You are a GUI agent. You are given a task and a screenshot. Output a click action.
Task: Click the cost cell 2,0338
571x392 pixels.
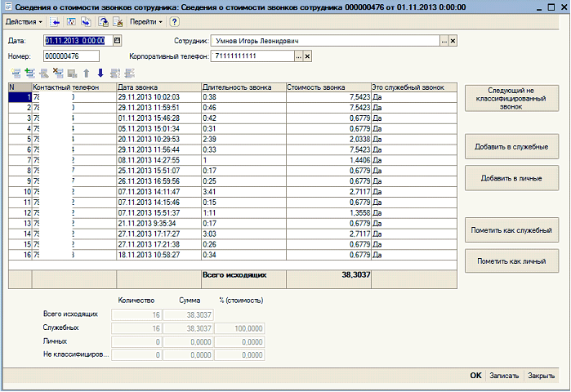(328, 140)
